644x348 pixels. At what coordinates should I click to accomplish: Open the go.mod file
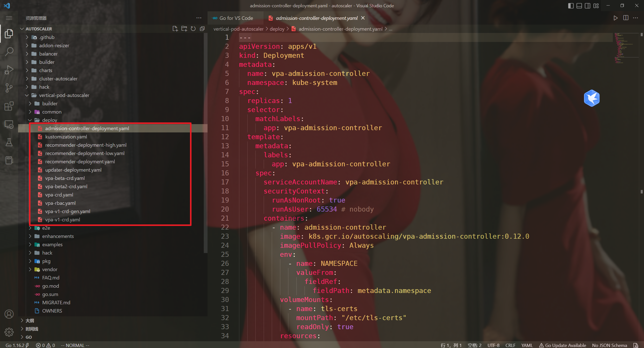[x=113, y=286]
